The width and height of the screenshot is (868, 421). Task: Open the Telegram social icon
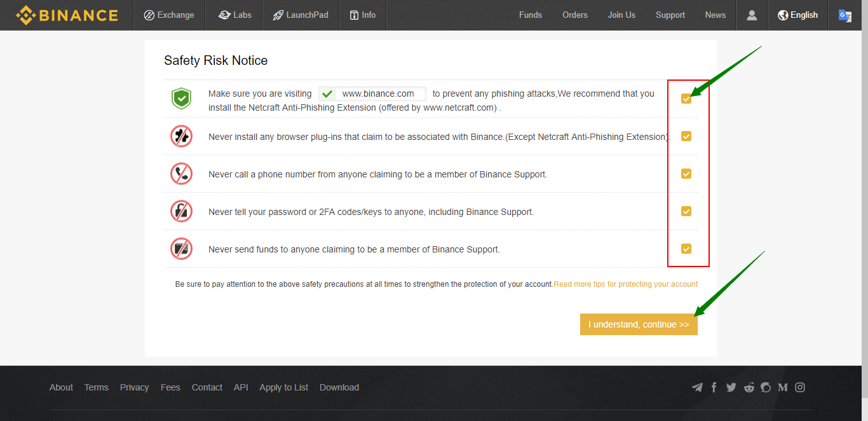697,387
